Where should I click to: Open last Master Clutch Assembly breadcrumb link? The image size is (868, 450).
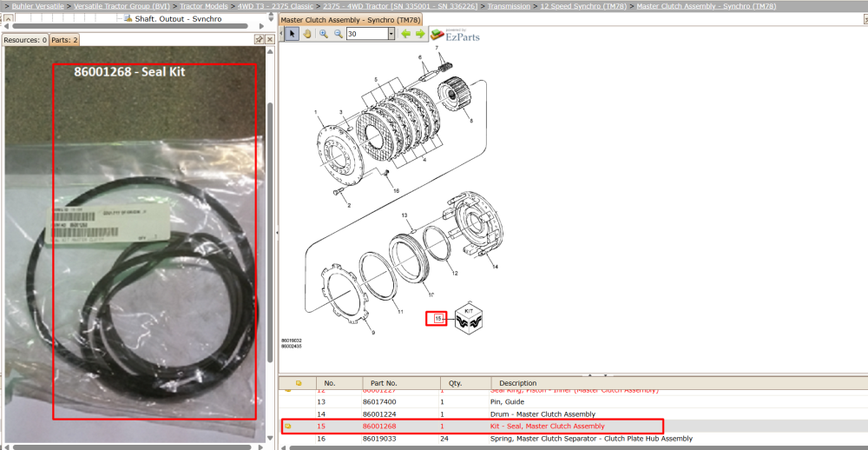[x=707, y=6]
